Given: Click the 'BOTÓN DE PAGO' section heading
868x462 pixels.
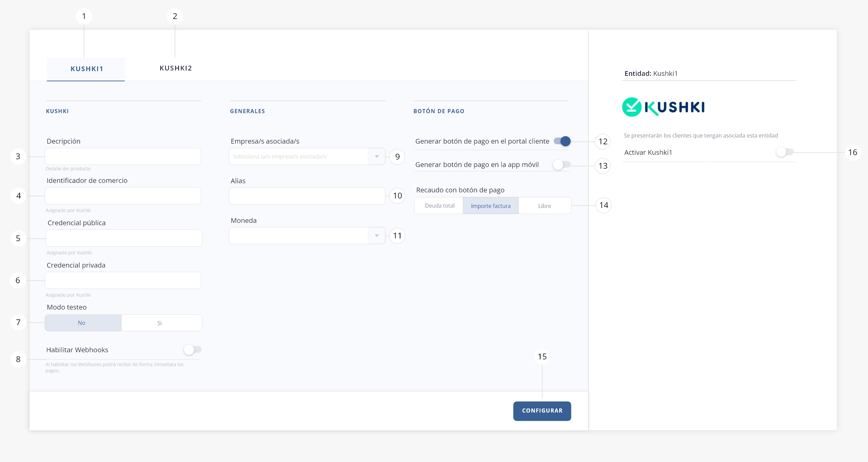Looking at the screenshot, I should tap(439, 111).
